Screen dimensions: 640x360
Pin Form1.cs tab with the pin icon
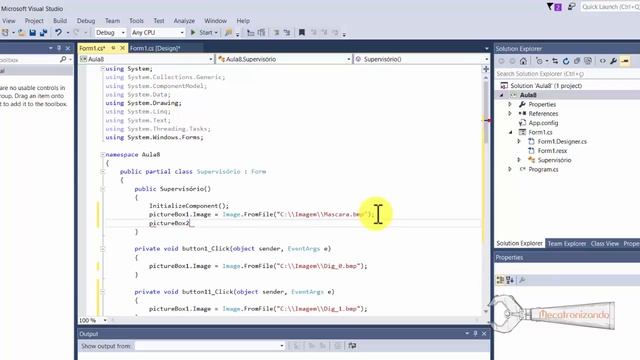[113, 48]
